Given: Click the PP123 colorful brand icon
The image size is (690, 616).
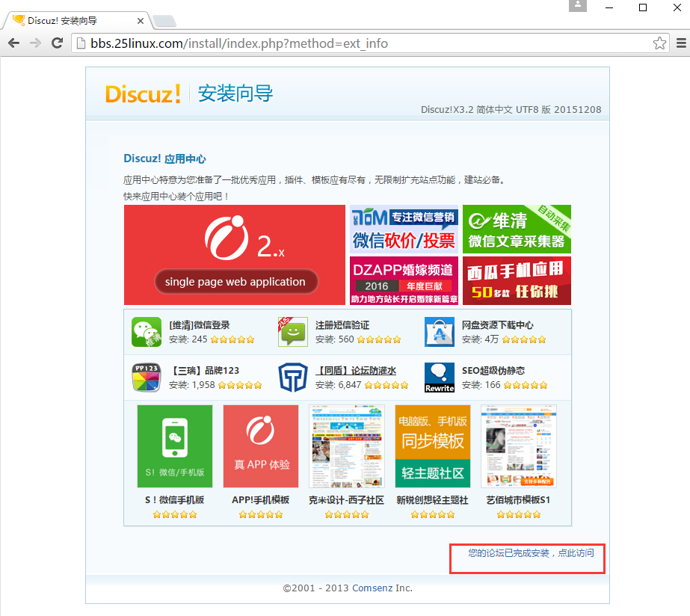Looking at the screenshot, I should [147, 378].
